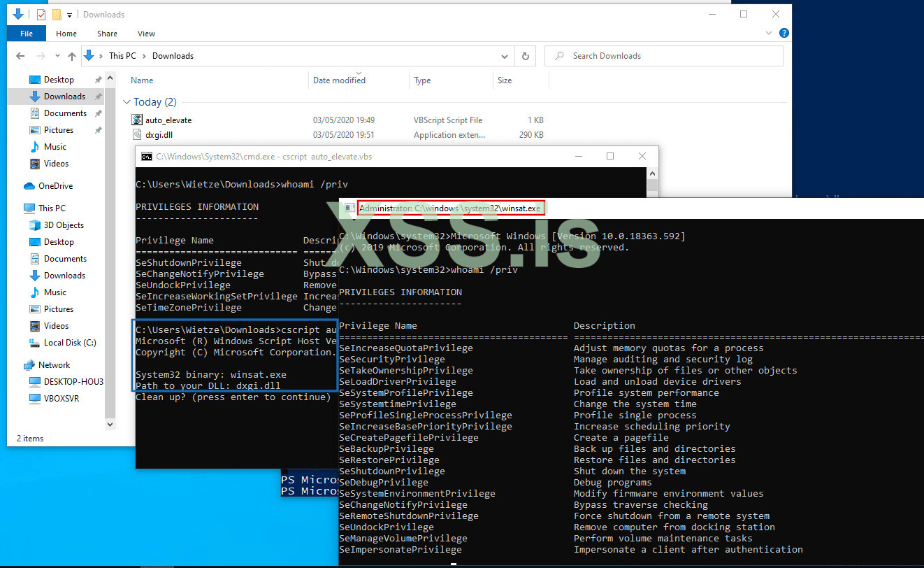Viewport: 924px width, 568px height.
Task: Click the blue down-arrow icon in Explorer title bar
Action: click(18, 14)
